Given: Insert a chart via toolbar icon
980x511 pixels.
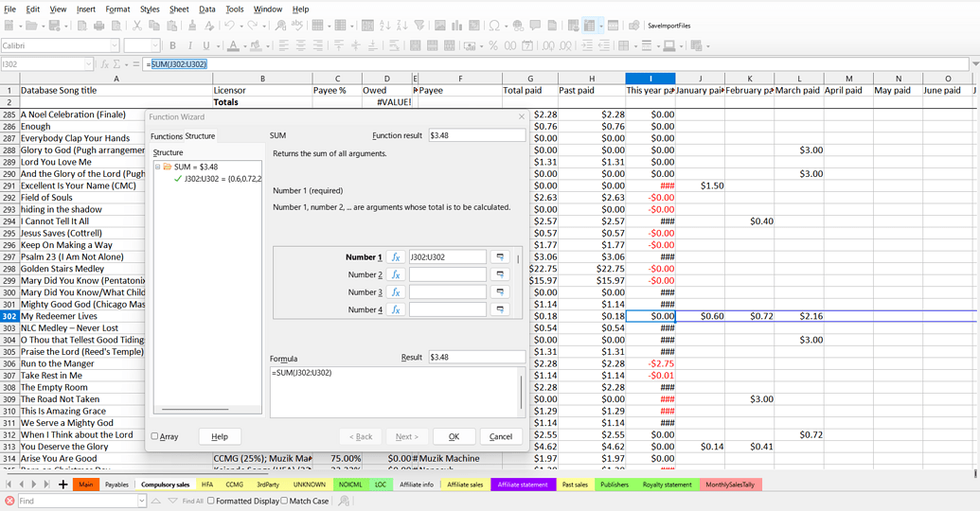Looking at the screenshot, I should coord(457,26).
